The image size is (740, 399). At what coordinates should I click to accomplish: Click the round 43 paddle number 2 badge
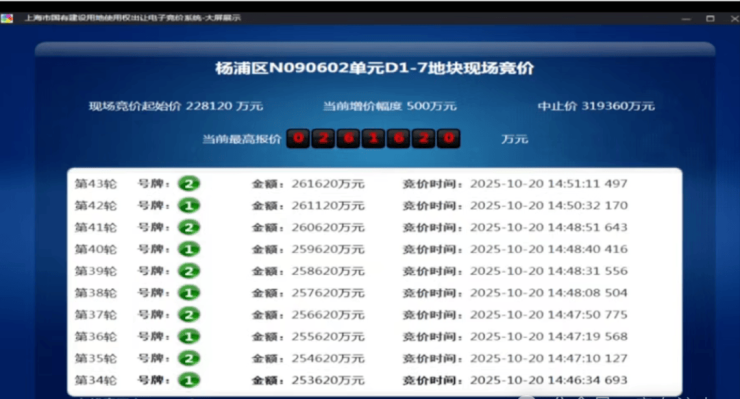click(189, 184)
